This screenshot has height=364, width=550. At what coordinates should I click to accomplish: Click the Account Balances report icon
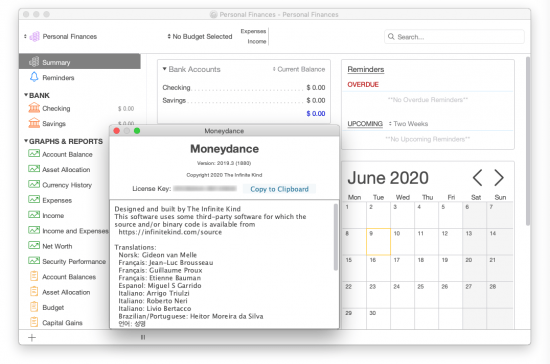[x=34, y=276]
